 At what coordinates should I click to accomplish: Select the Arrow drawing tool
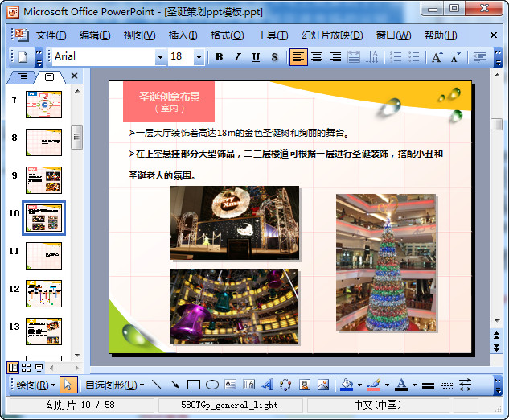[175, 385]
